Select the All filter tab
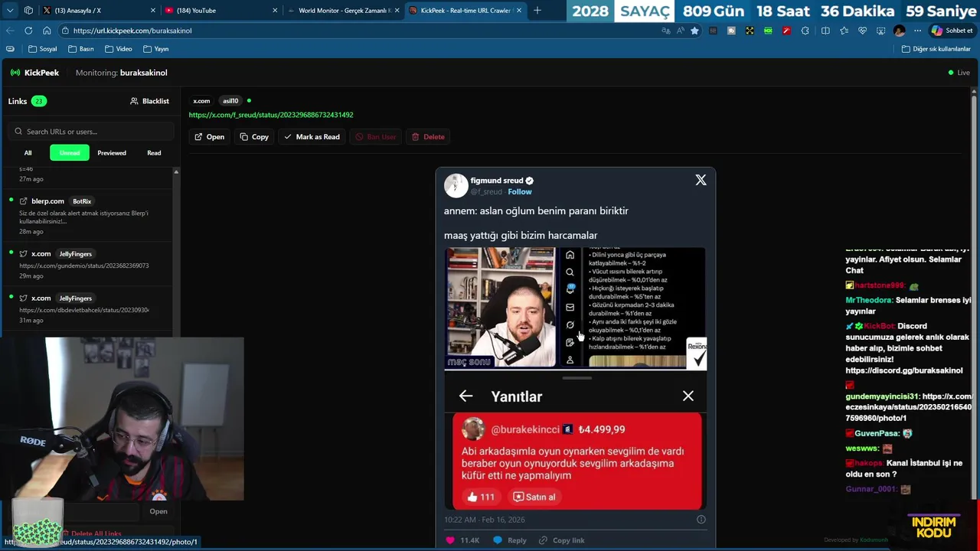The image size is (980, 551). tap(28, 153)
